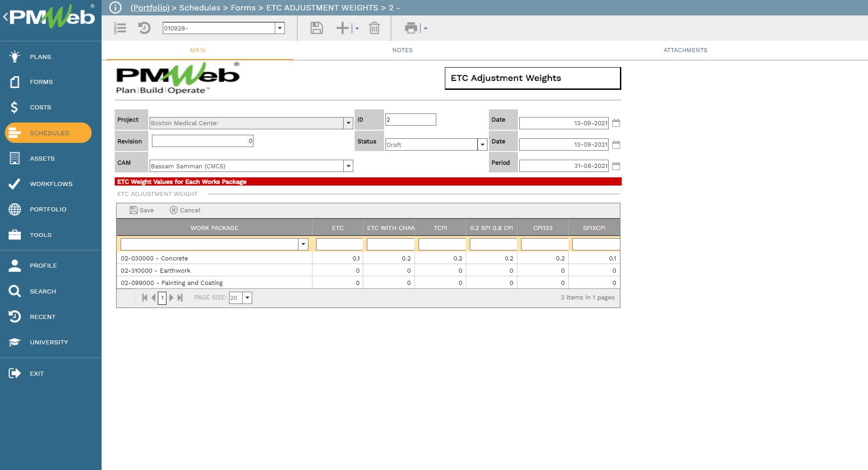
Task: Click the SPIXCPI input in new row
Action: pyautogui.click(x=596, y=244)
